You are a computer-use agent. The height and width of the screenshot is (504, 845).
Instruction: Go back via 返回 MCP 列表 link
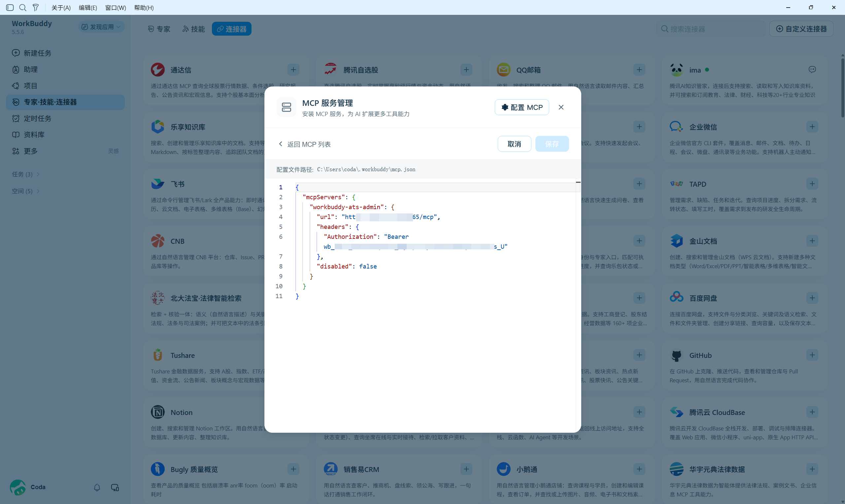tap(304, 144)
